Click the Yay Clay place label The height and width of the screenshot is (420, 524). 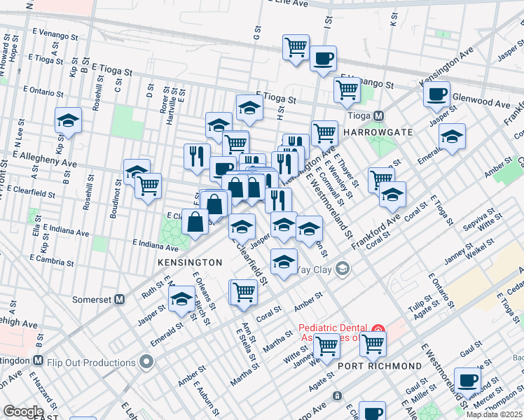[314, 269]
